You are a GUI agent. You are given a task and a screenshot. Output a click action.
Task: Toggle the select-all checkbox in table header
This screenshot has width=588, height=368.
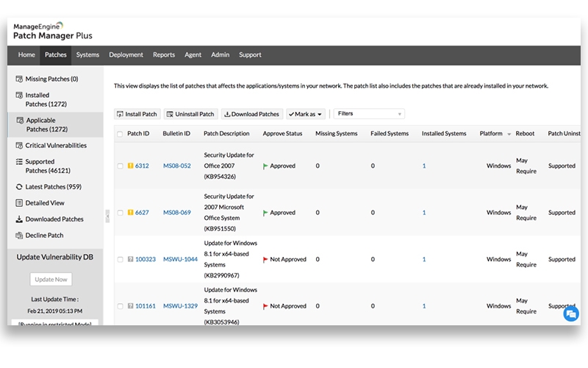pyautogui.click(x=120, y=134)
